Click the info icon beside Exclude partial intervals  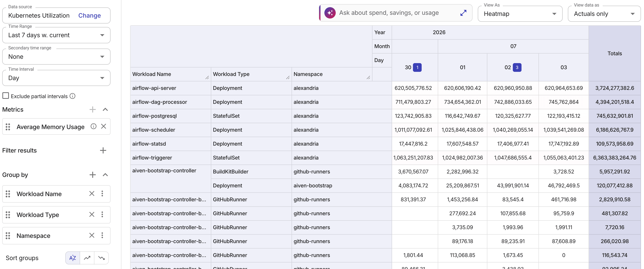[x=72, y=96]
